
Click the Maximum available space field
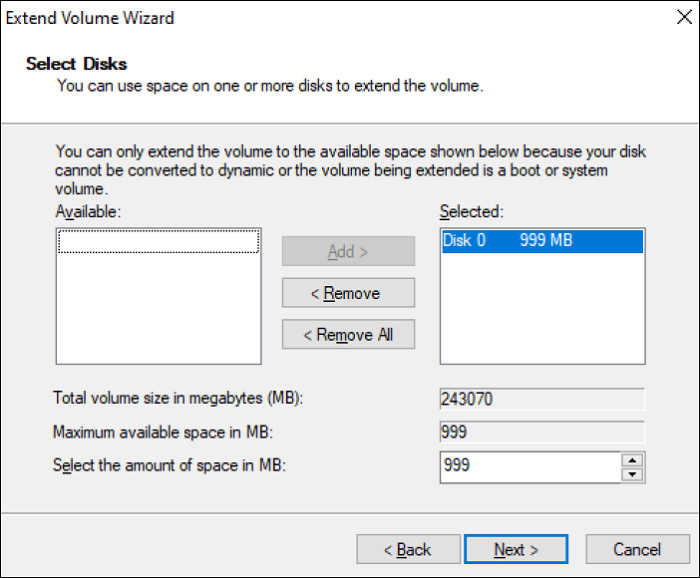pyautogui.click(x=542, y=432)
